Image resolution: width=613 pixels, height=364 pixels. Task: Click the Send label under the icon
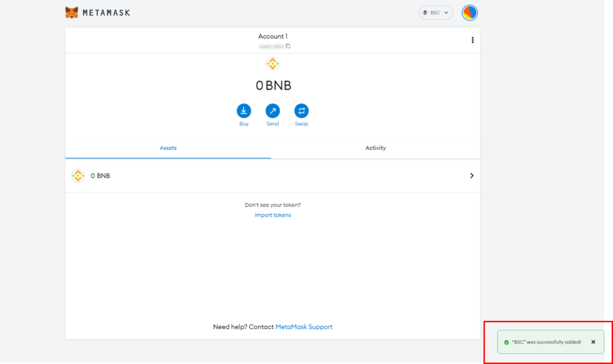coord(272,124)
